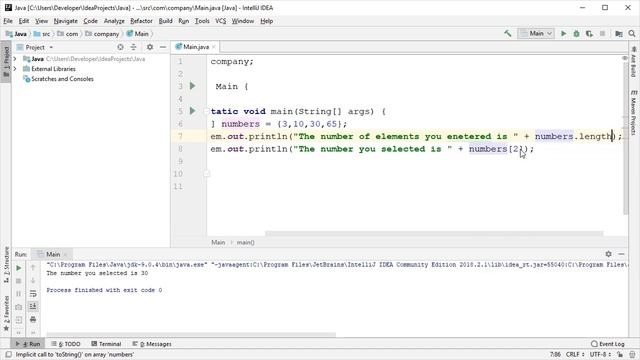Open the Refactor menu
The image size is (640, 360).
141,21
